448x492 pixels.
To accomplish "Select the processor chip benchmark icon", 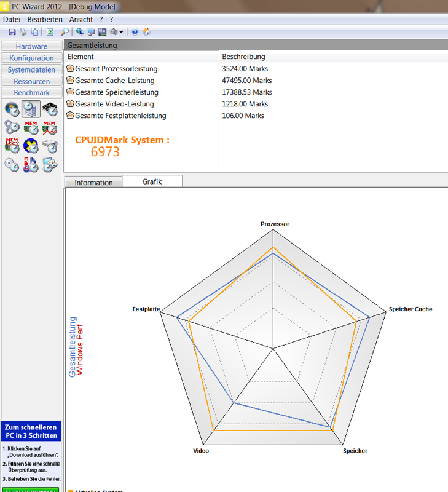I will [x=50, y=109].
